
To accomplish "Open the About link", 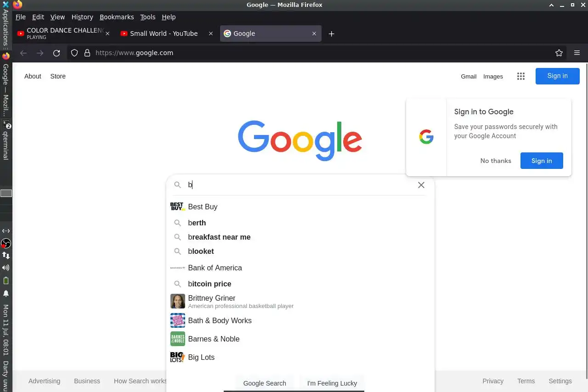I will coord(33,76).
